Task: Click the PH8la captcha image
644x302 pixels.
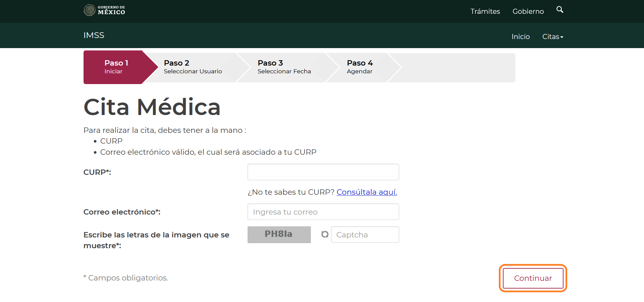Action: coord(279,234)
